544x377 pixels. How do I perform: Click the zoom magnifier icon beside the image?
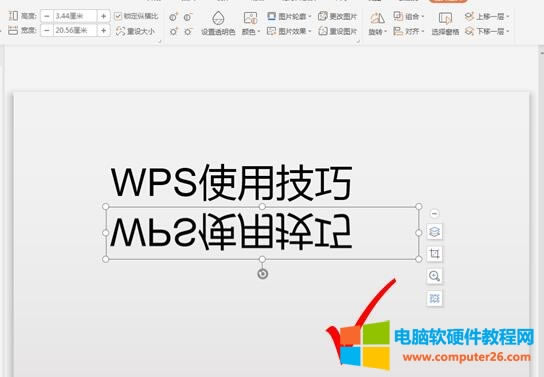click(434, 276)
